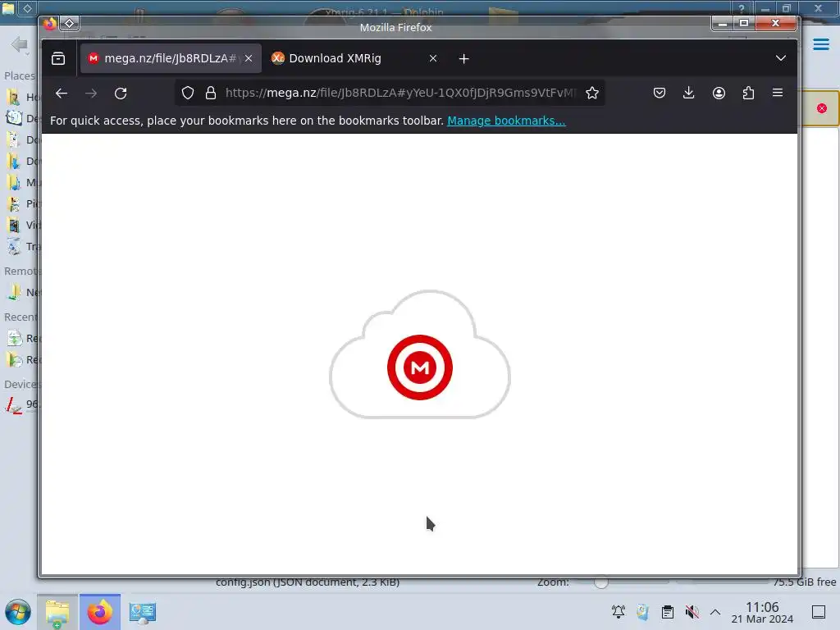
Task: Switch to the Download XMRig tab
Action: 354,58
